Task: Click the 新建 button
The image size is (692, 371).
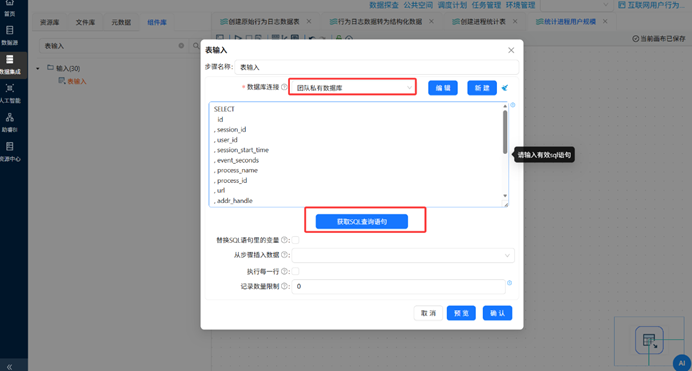Action: pyautogui.click(x=482, y=88)
